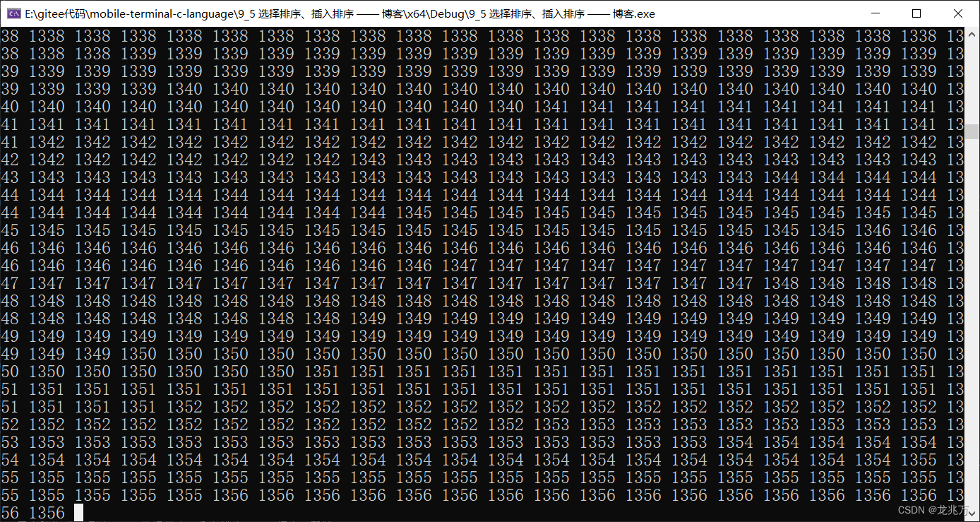
Task: Click 1356 on the final output line
Action: [x=47, y=513]
